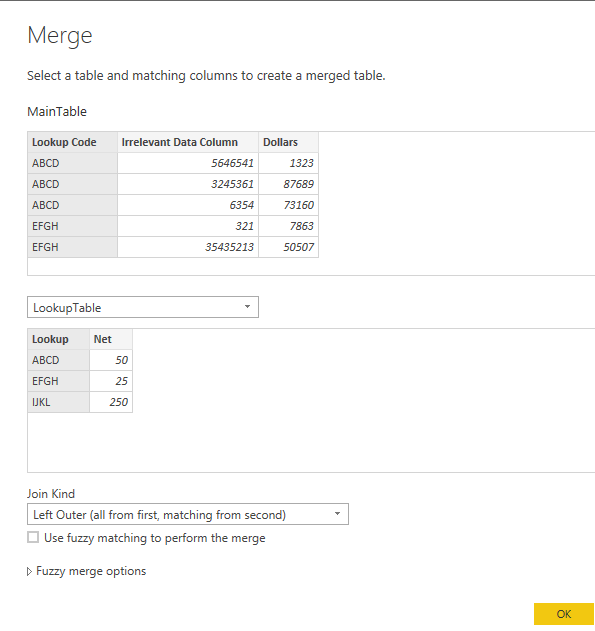Click EFGH cell beside 35435213
Image resolution: width=595 pixels, height=631 pixels.
tap(72, 247)
